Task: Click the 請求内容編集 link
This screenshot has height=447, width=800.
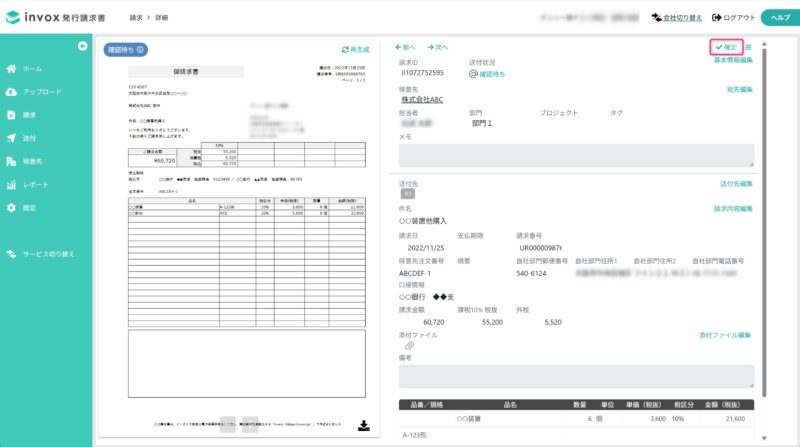Action: click(x=733, y=209)
